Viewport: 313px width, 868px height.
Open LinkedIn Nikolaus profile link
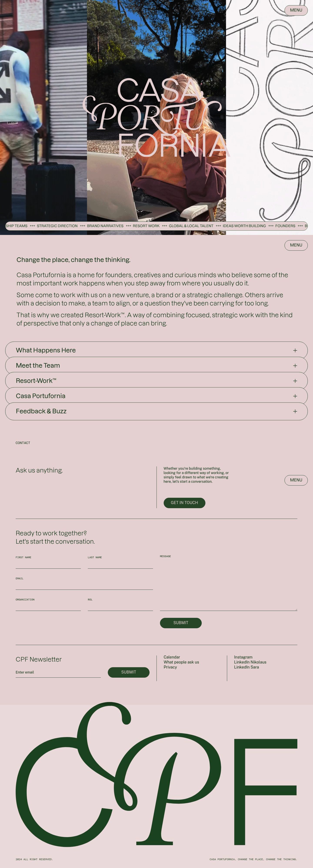[x=250, y=662]
